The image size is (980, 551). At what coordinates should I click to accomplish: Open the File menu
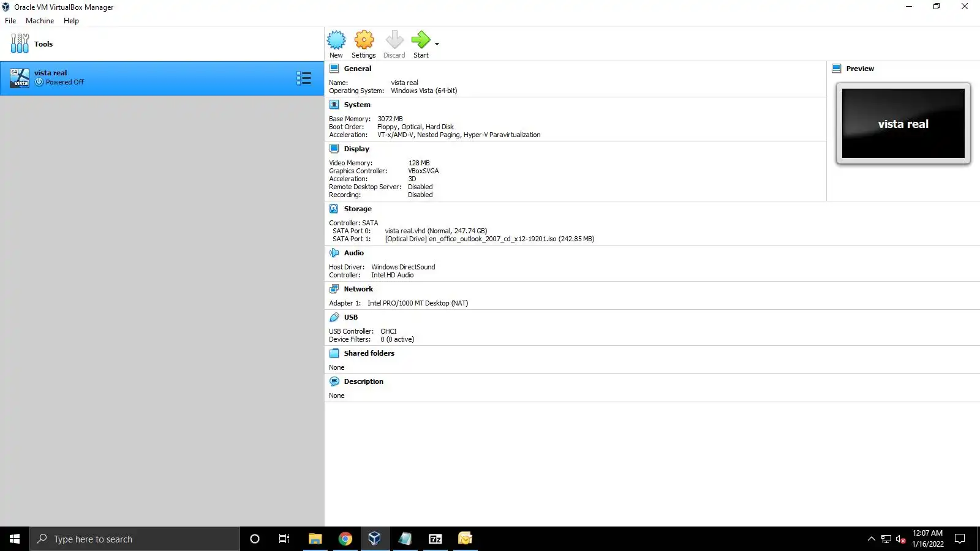coord(10,21)
